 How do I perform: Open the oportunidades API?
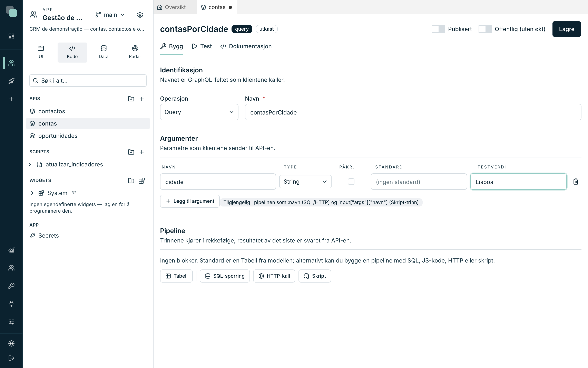88,136
